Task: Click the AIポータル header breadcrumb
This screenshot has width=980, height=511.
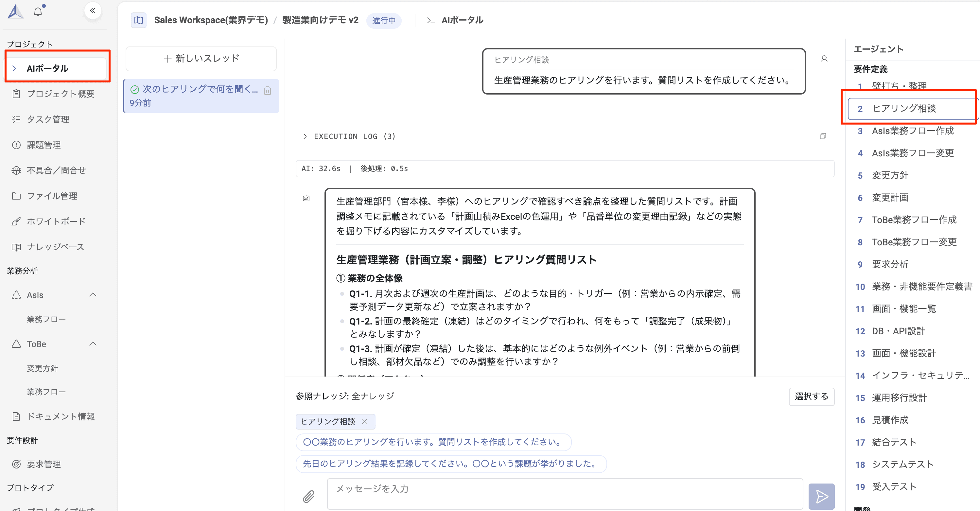Action: tap(455, 20)
